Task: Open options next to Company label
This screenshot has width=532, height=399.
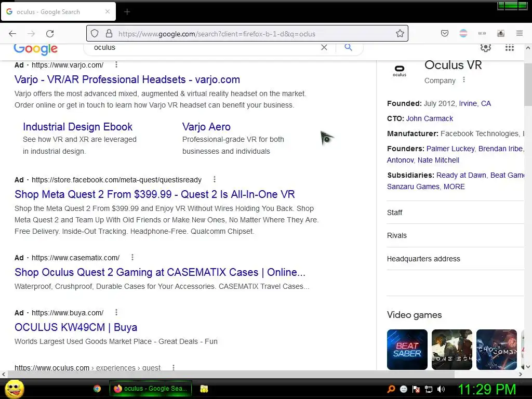Action: [464, 80]
